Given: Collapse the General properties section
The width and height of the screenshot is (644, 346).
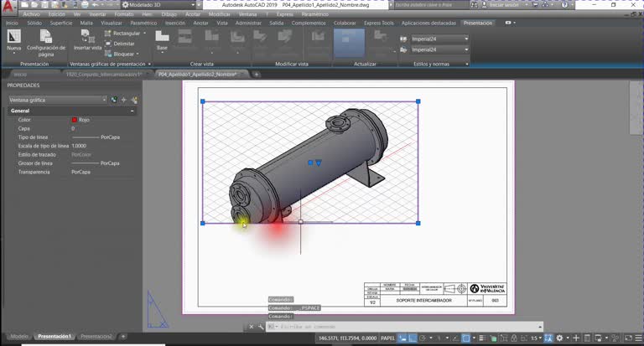Looking at the screenshot, I should tap(132, 111).
